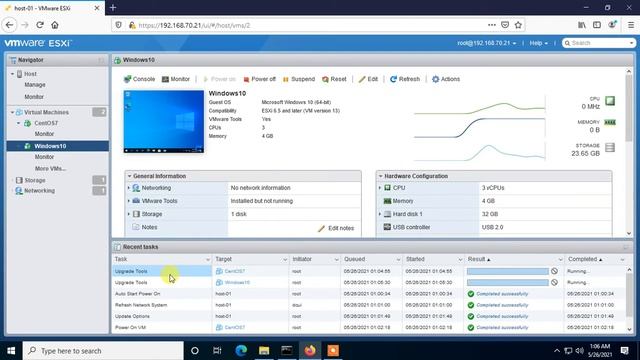Image resolution: width=640 pixels, height=360 pixels.
Task: Click the browser Reload button
Action: click(40, 25)
